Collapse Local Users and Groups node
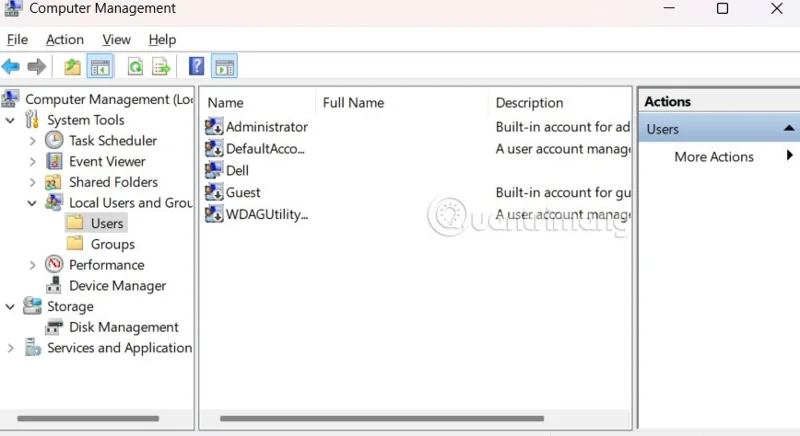Image resolution: width=800 pixels, height=436 pixels. click(x=32, y=203)
